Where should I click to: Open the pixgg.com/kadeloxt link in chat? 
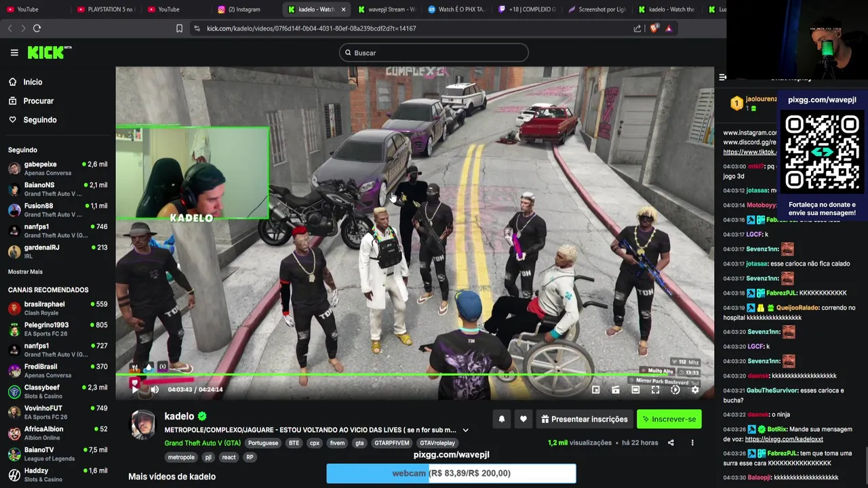tap(784, 439)
